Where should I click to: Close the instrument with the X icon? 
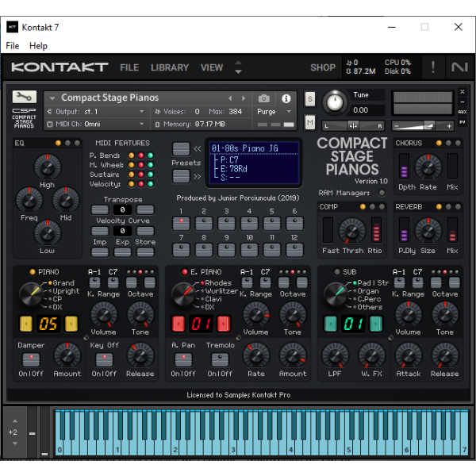[462, 91]
